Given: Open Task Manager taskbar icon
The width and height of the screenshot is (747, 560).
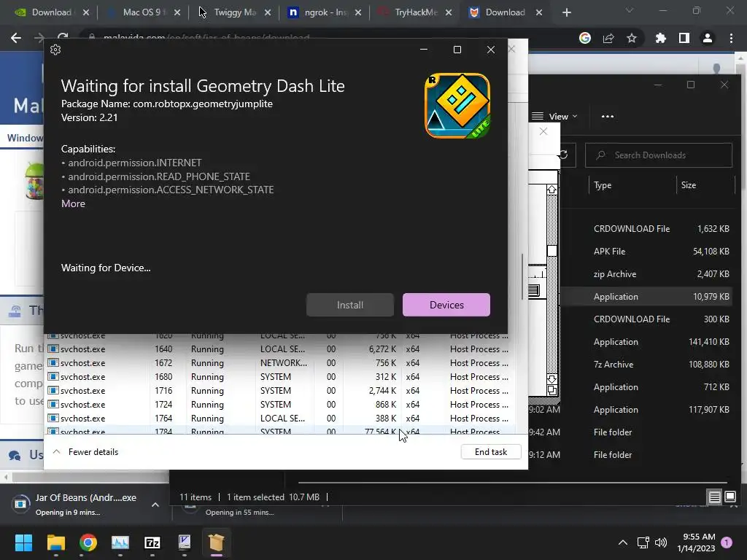Looking at the screenshot, I should [120, 542].
